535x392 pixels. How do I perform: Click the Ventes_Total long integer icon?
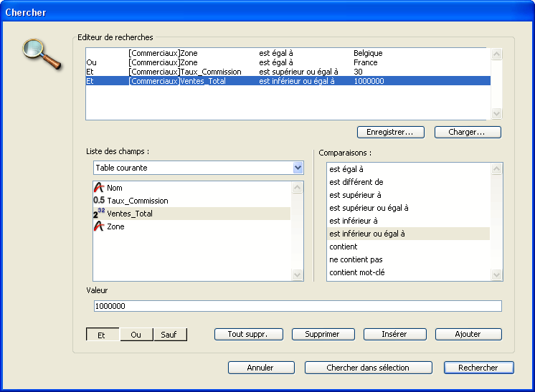point(99,214)
